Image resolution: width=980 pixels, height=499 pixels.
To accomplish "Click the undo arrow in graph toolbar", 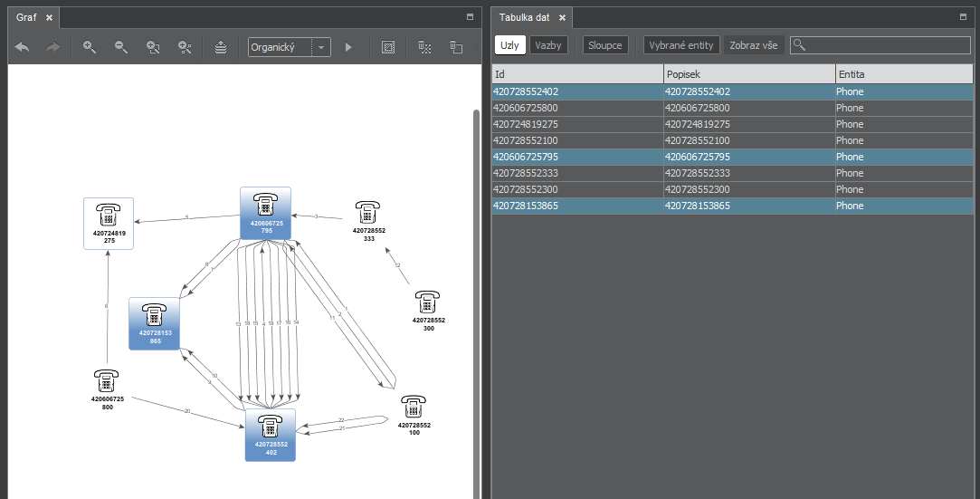I will (x=23, y=47).
